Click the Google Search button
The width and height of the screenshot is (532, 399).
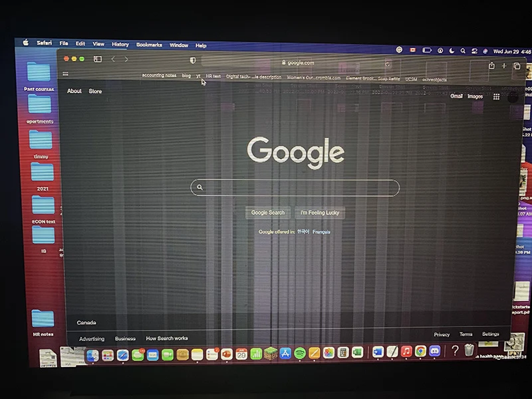(x=268, y=212)
